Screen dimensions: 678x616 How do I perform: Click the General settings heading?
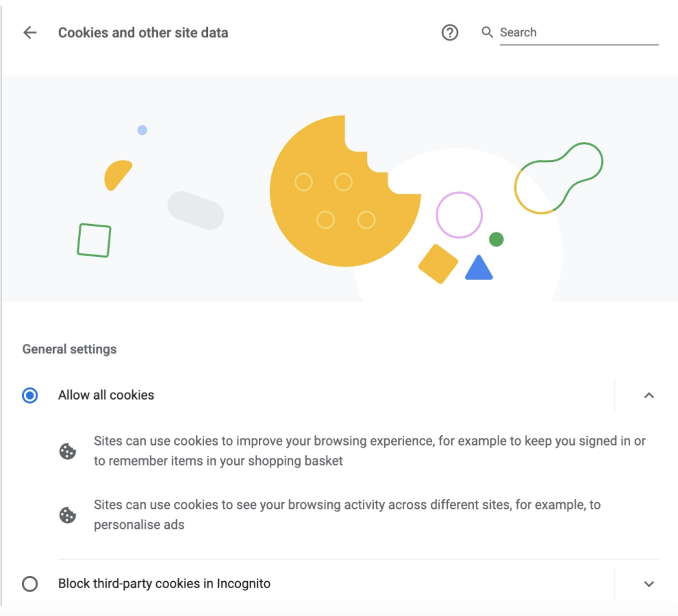(70, 349)
